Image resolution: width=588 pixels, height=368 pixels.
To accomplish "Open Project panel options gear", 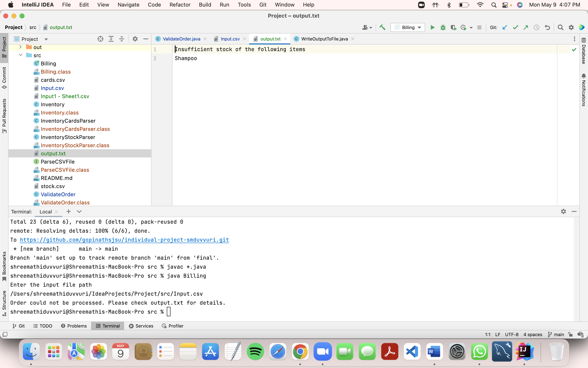I will (x=135, y=39).
